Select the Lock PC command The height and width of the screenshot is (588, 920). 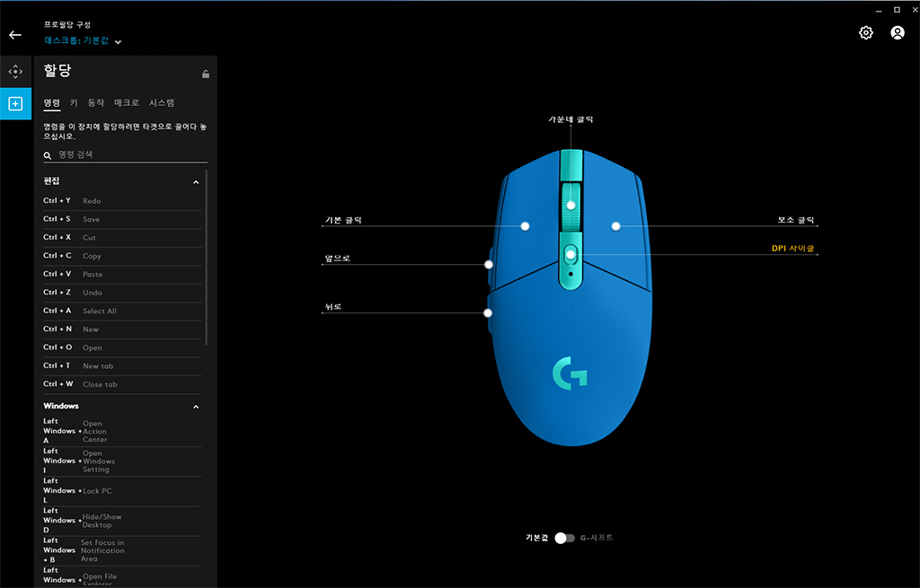(x=122, y=491)
